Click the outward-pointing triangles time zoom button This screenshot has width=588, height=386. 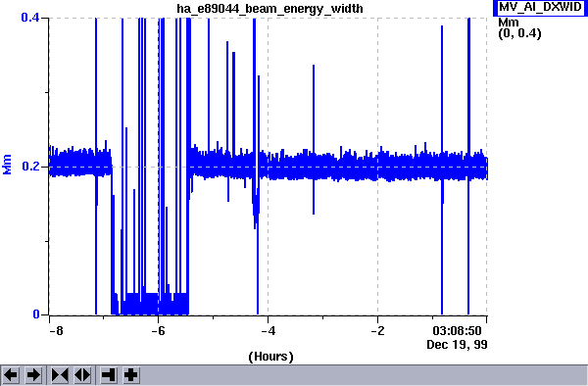point(82,375)
